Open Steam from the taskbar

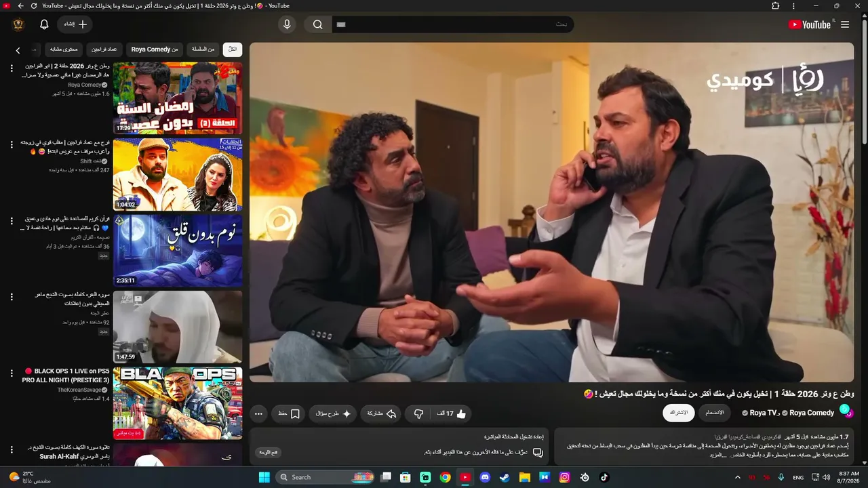(505, 477)
